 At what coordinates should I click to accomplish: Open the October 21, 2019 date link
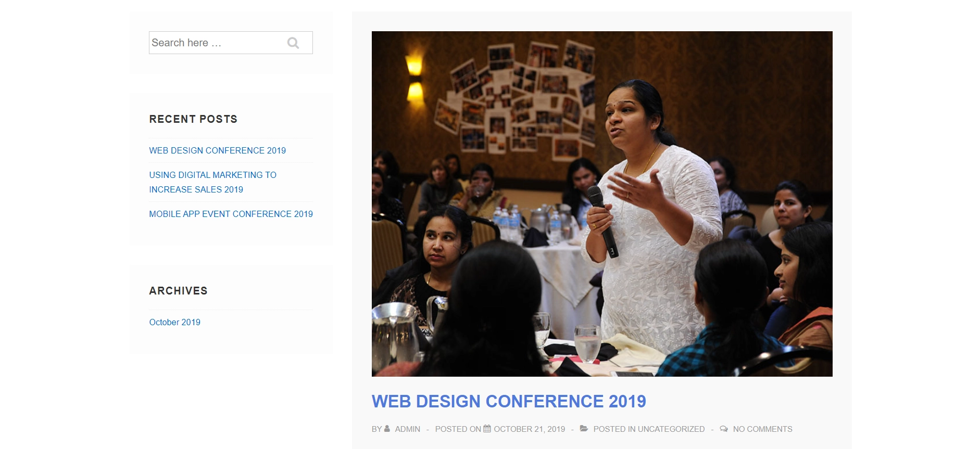tap(530, 429)
